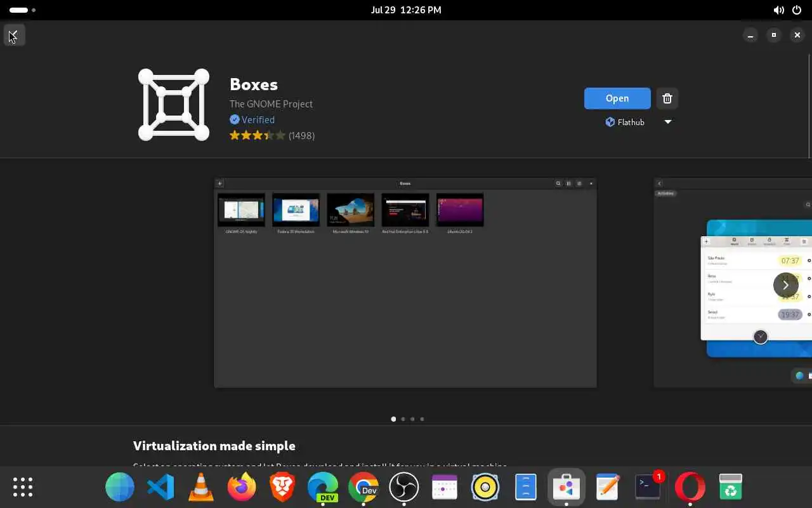Select the first carousel dot
812x508 pixels.
point(393,419)
